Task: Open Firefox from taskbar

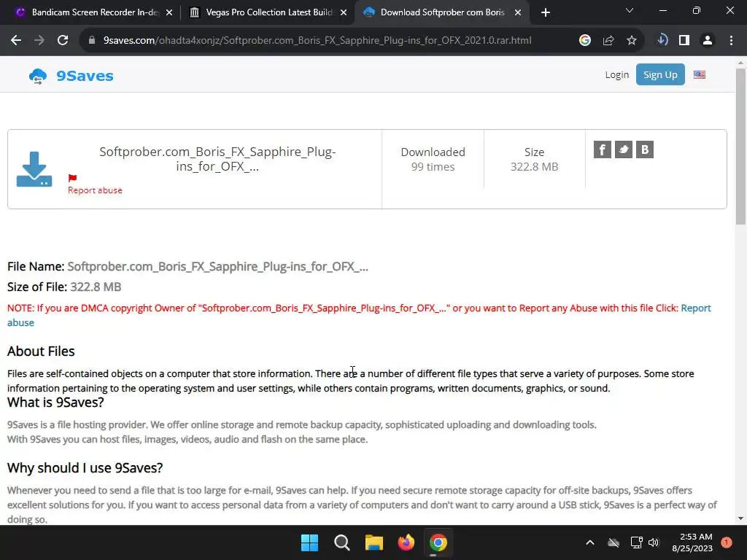Action: 406,542
